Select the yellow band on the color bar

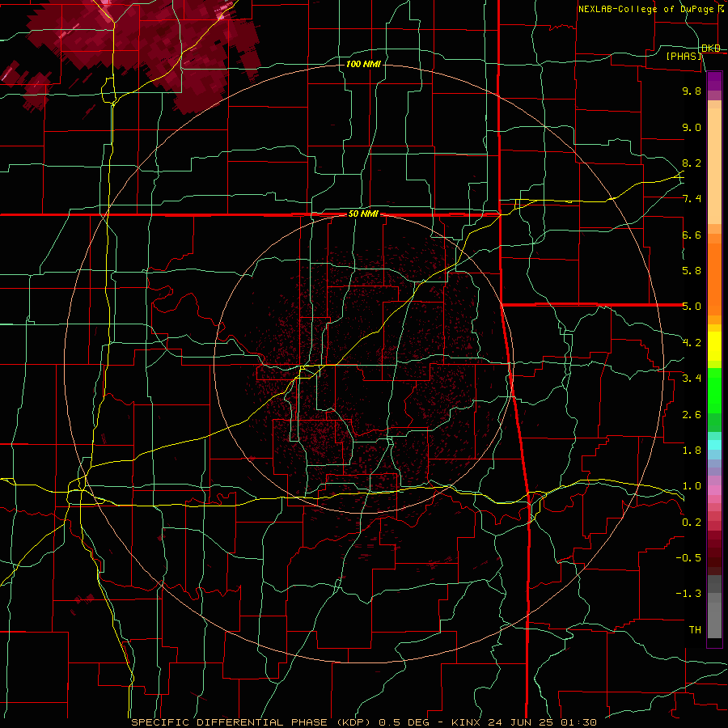click(714, 346)
